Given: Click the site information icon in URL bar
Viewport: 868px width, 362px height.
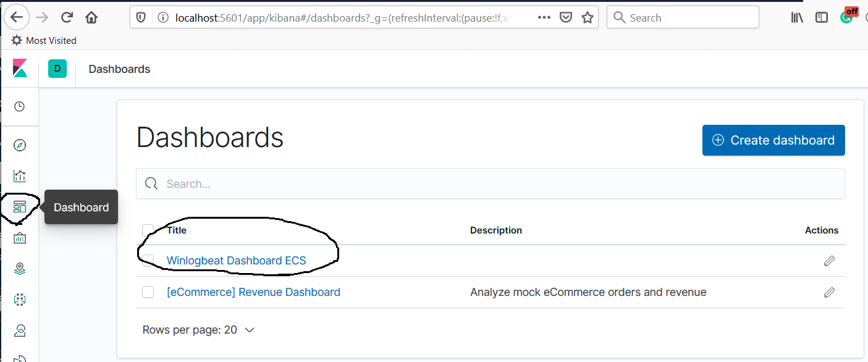Looking at the screenshot, I should [x=162, y=18].
